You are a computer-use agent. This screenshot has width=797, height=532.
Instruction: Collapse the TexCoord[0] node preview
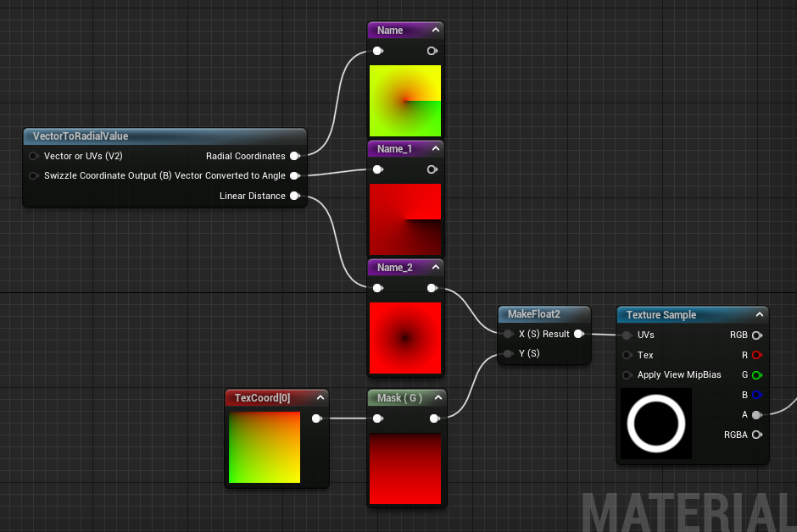coord(320,397)
